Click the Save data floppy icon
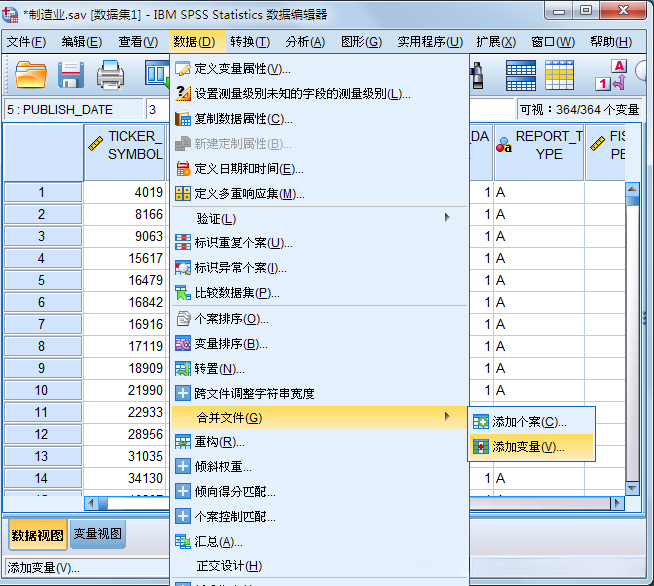 click(x=70, y=75)
